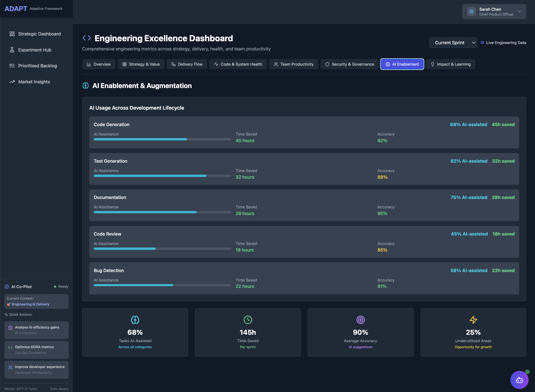
Task: Click Optimize DORA metrics quick action
Action: pyautogui.click(x=36, y=350)
